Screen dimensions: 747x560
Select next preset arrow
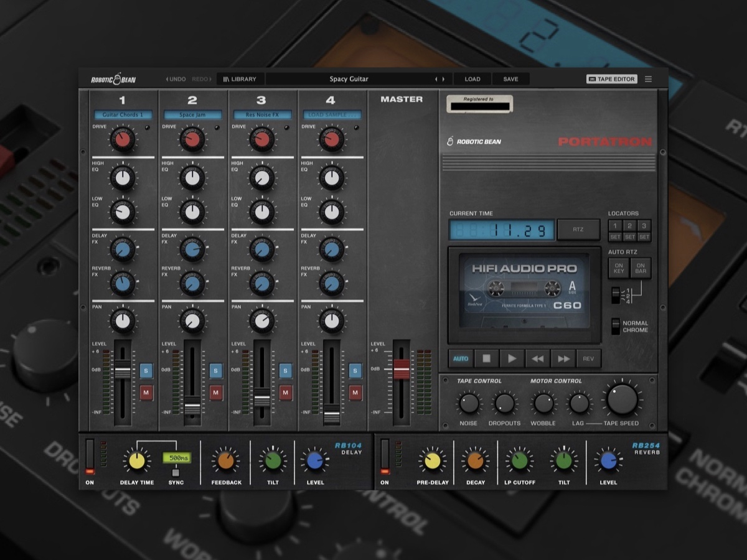[444, 79]
